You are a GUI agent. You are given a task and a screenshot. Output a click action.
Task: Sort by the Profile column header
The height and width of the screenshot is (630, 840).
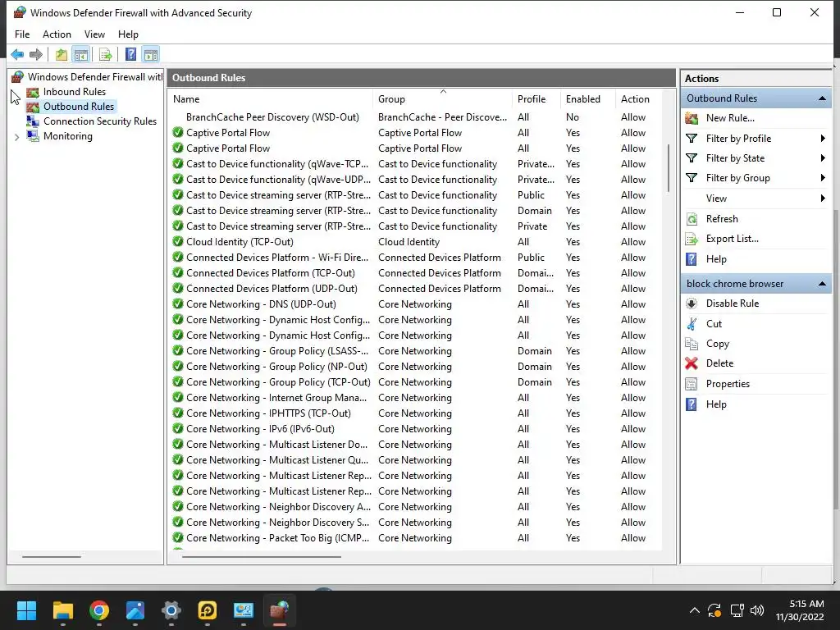coord(536,99)
